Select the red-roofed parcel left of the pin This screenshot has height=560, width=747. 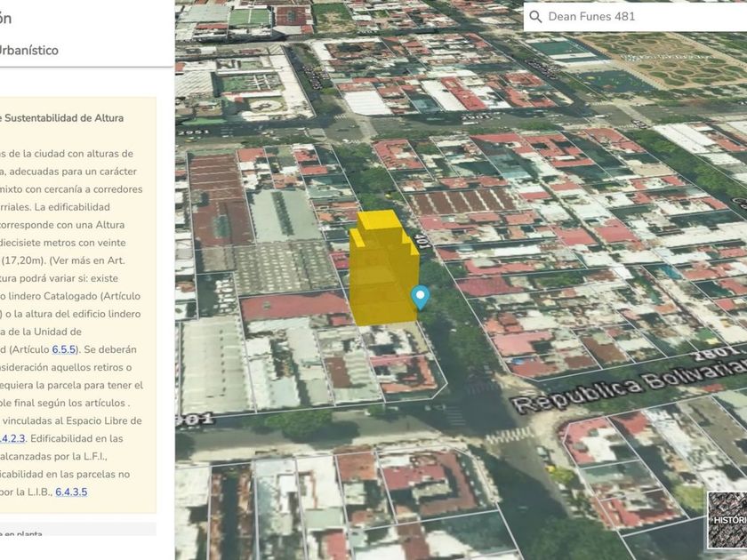tap(293, 306)
